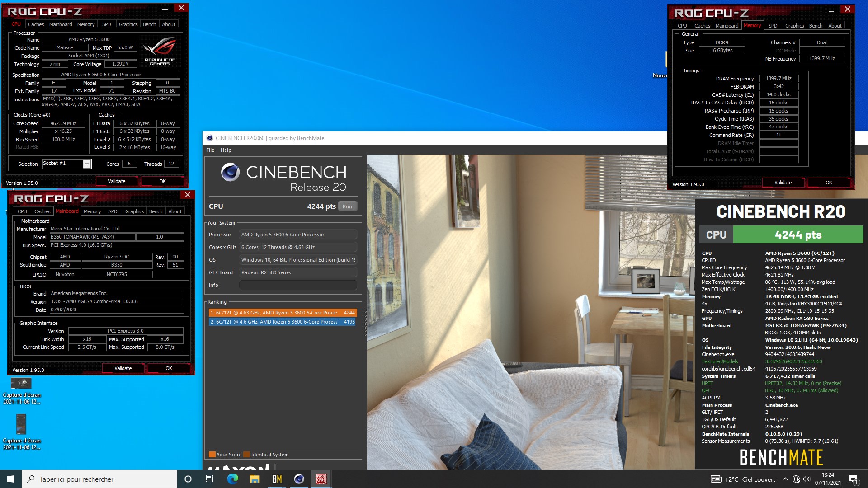Click the rendered room image

[531, 312]
